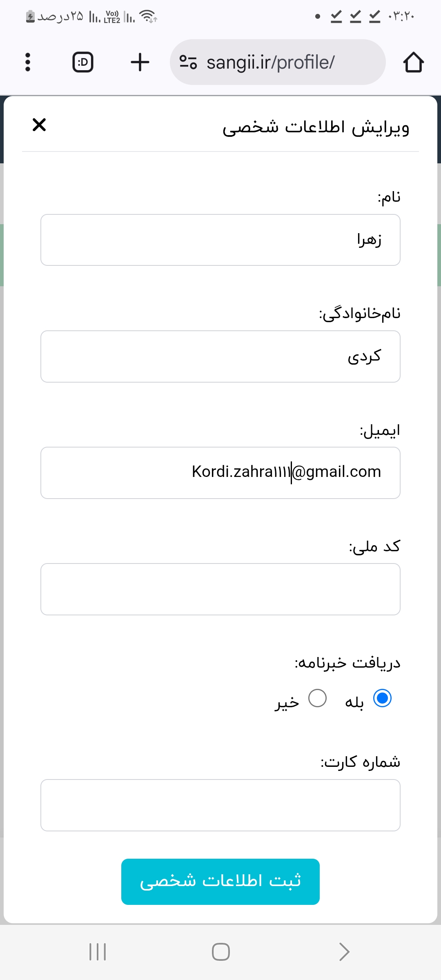Tap Android back navigation arrow
441x980 pixels.
click(x=344, y=952)
